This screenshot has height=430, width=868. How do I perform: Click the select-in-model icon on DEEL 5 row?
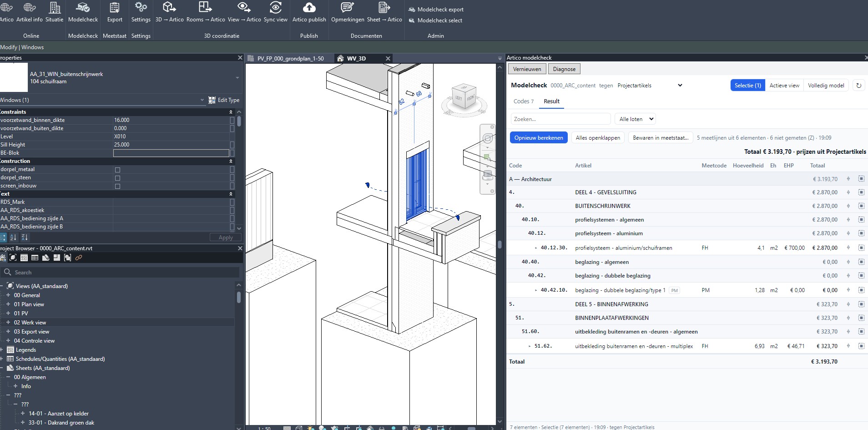[861, 304]
